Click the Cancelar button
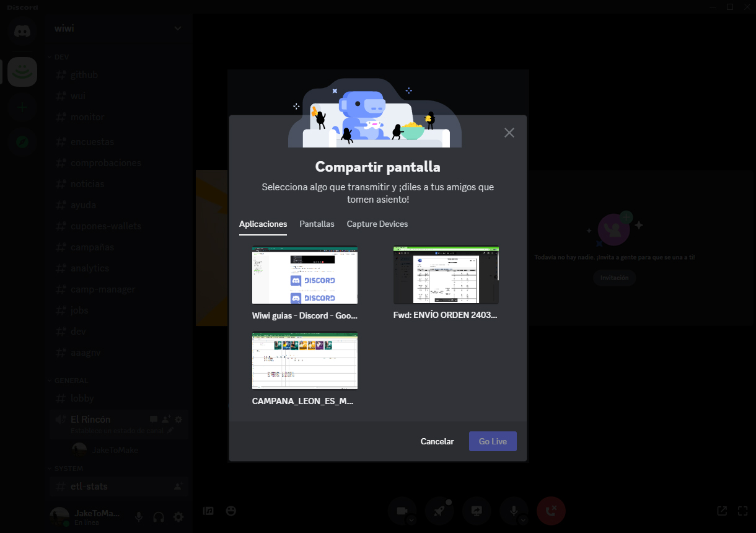 coord(437,441)
